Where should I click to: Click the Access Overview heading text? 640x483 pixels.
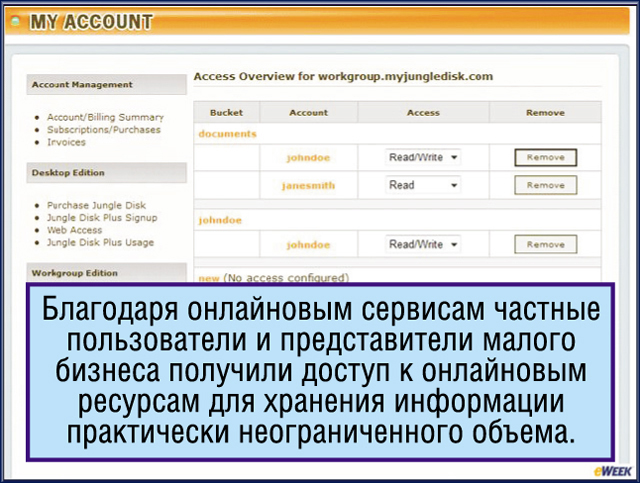(x=343, y=76)
